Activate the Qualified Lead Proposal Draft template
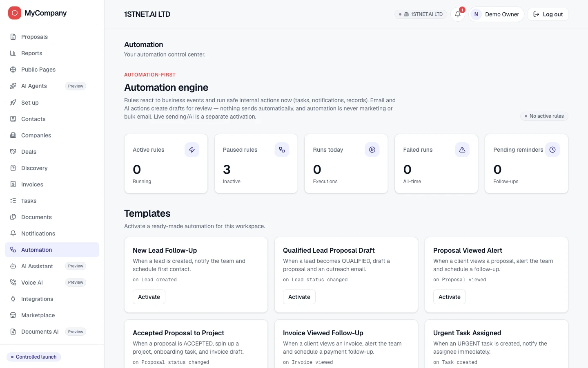588x368 pixels. coord(299,297)
